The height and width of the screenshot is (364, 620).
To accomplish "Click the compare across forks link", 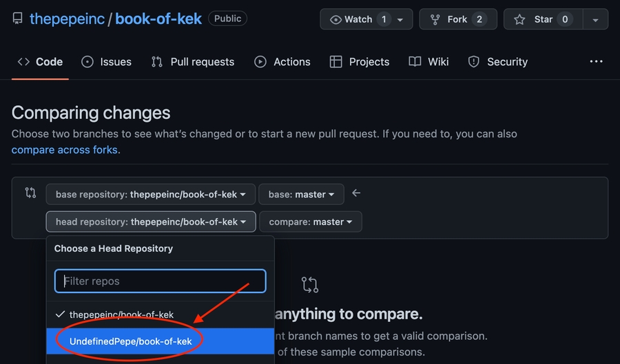I will [65, 149].
